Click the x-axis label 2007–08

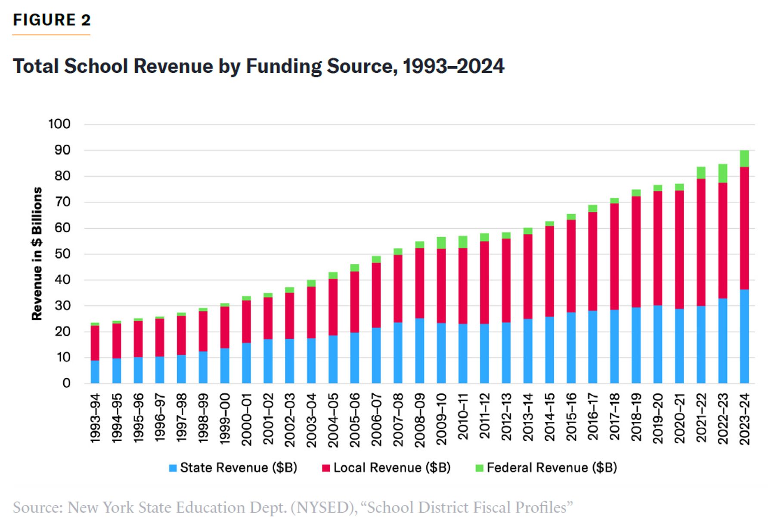(398, 420)
